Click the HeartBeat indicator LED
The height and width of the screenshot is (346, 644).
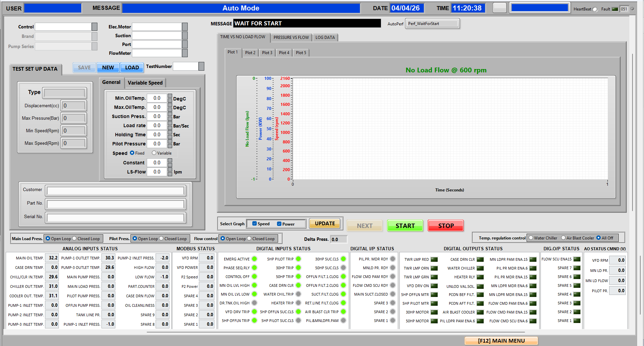point(595,9)
